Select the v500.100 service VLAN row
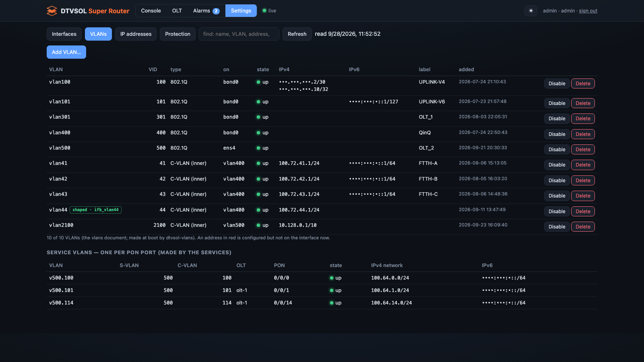644x362 pixels. 322,278
